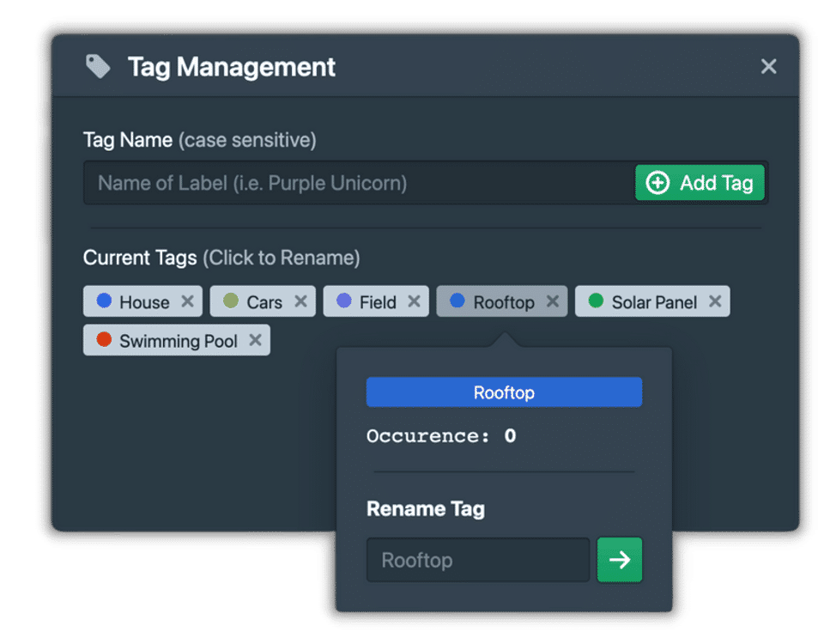Close the Tag Management dialog
This screenshot has width=824, height=644.
pos(768,66)
